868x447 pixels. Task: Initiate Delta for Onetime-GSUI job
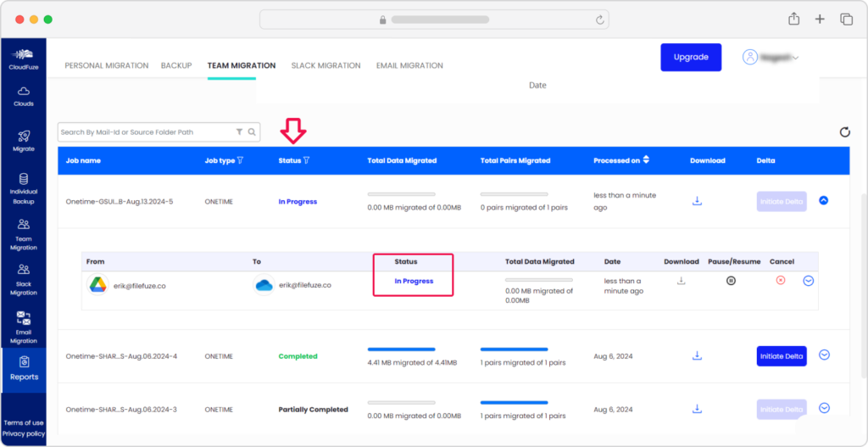click(x=782, y=202)
